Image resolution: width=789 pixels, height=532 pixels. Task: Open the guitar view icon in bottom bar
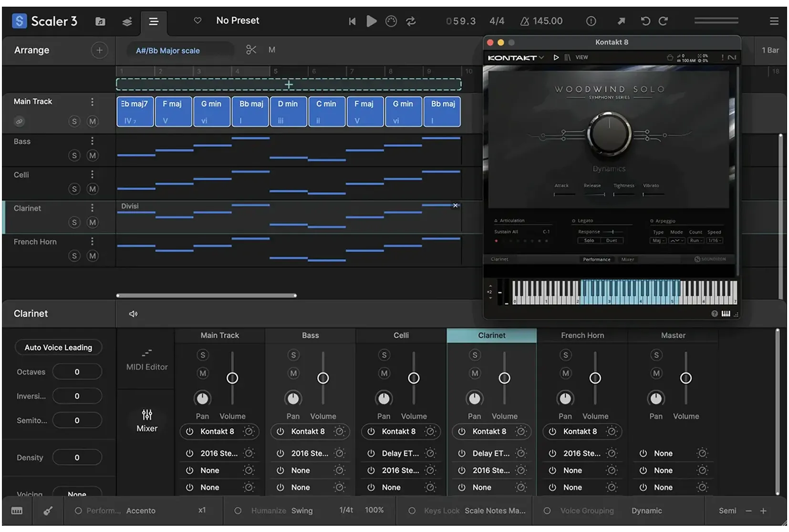click(48, 511)
